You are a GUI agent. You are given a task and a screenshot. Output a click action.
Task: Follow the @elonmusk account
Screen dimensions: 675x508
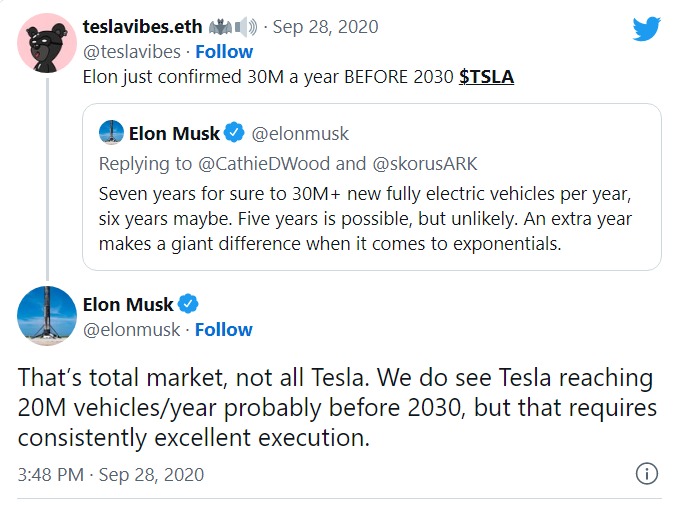pyautogui.click(x=224, y=330)
